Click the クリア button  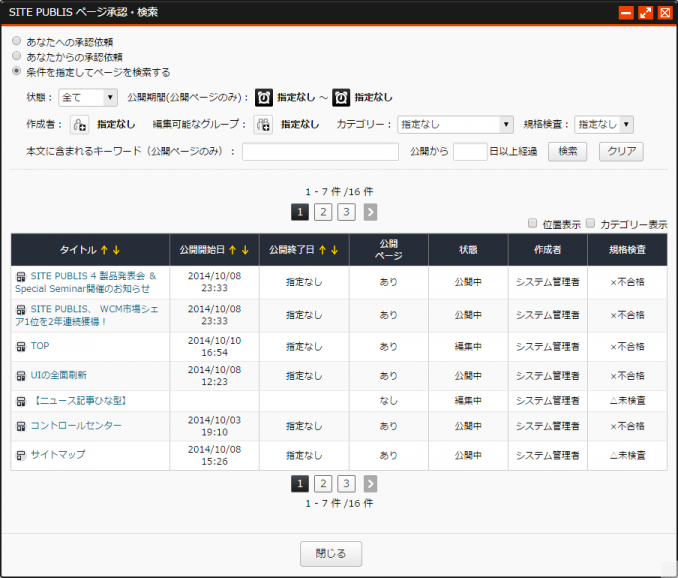(621, 152)
